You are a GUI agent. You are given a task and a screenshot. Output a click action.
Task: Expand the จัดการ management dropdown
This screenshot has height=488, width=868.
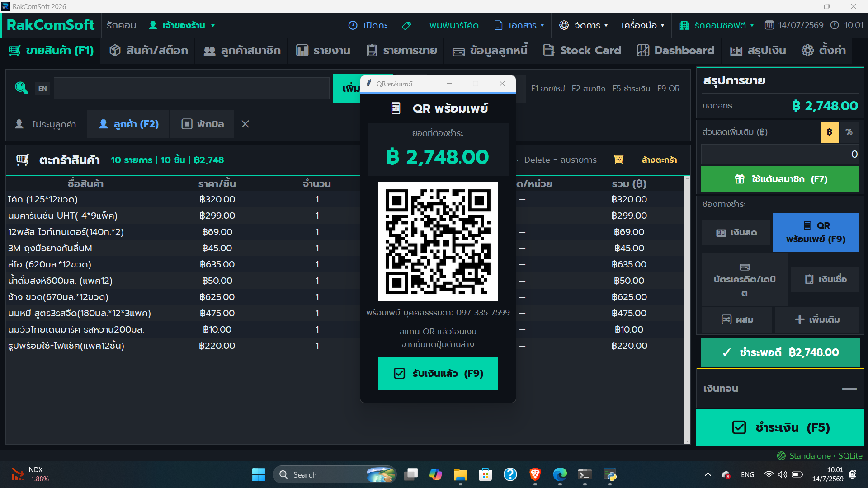pyautogui.click(x=584, y=25)
